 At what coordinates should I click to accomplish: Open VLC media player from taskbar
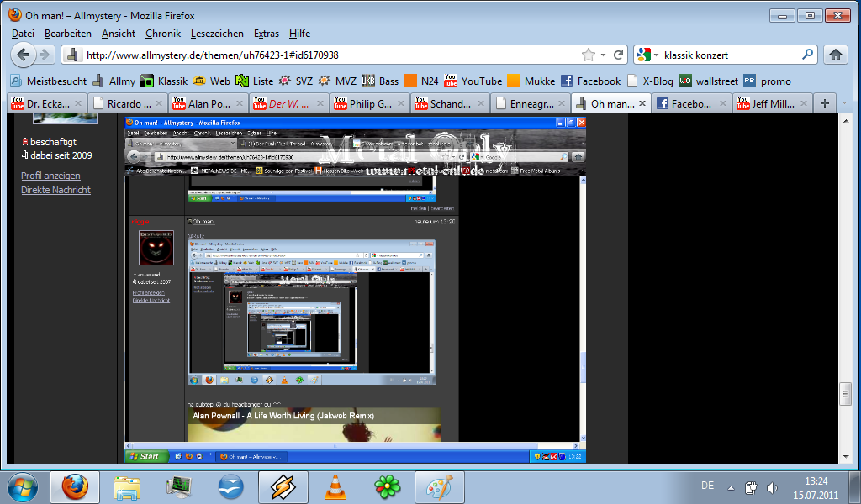point(335,487)
